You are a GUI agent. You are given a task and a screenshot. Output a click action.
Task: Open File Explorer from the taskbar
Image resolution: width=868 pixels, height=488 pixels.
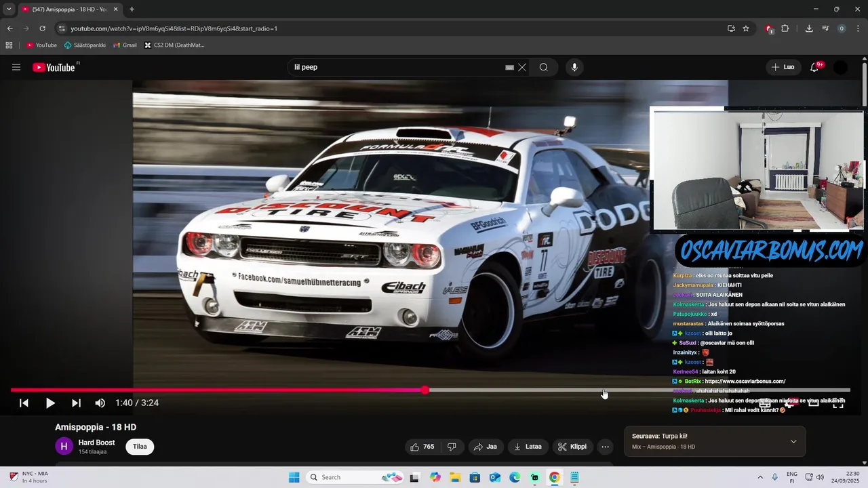coord(455,477)
